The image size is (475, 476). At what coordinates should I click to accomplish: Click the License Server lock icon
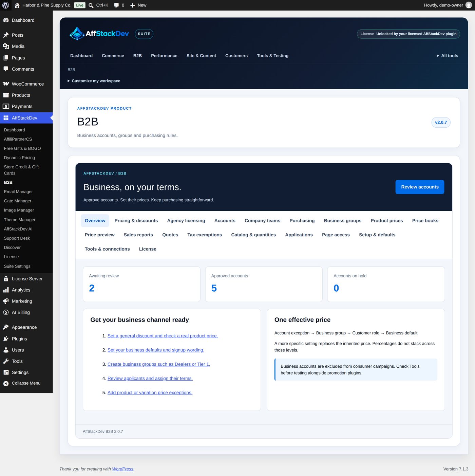6,279
